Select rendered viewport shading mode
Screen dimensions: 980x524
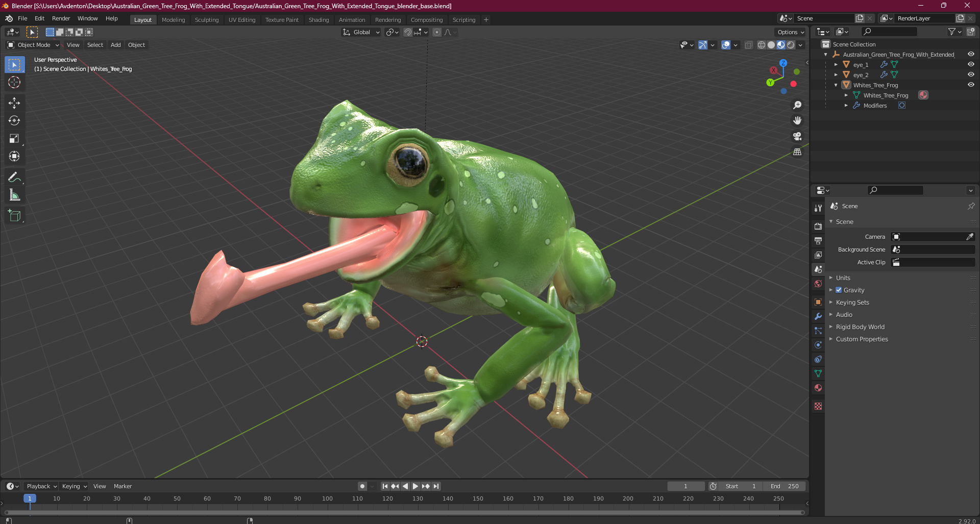pos(791,45)
